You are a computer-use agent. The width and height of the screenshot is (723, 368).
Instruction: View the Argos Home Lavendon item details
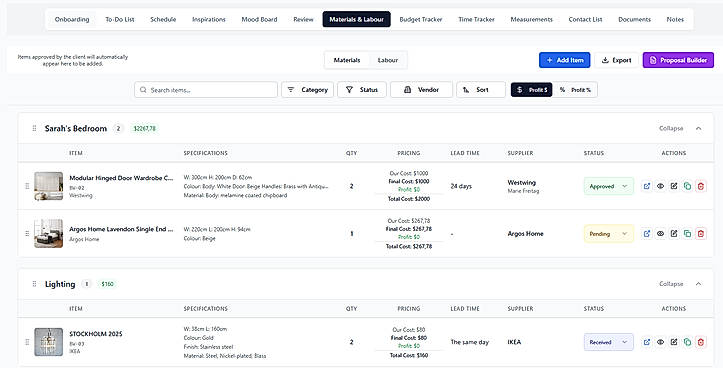point(660,234)
